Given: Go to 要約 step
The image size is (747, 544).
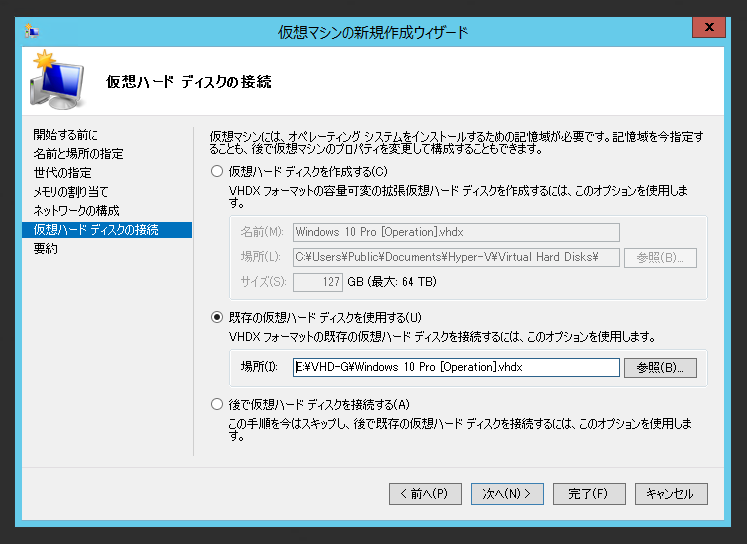Looking at the screenshot, I should coord(45,249).
